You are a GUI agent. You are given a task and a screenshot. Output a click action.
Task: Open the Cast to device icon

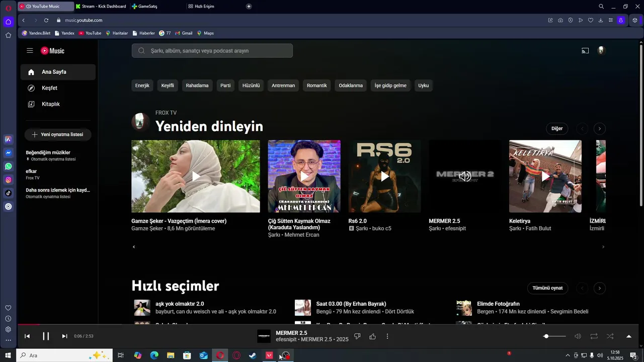(585, 51)
